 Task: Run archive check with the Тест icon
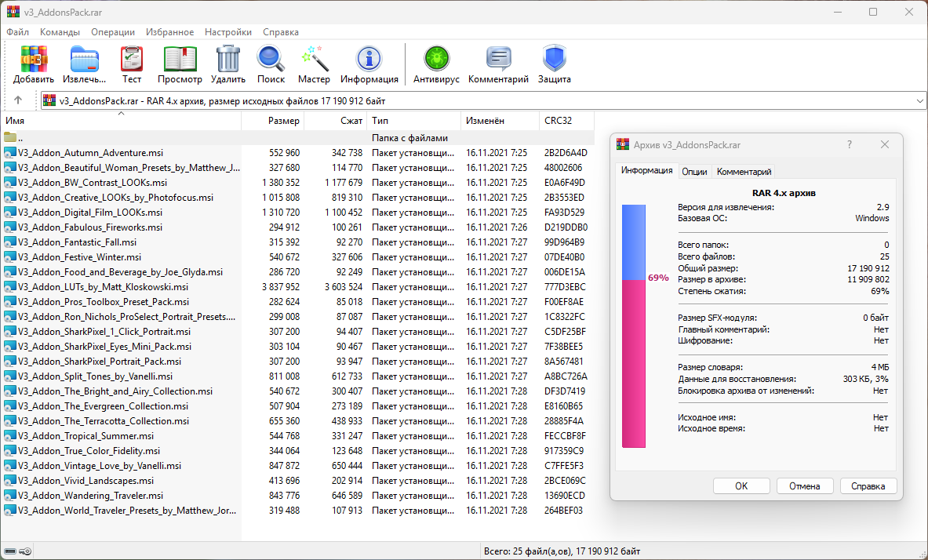coord(132,60)
